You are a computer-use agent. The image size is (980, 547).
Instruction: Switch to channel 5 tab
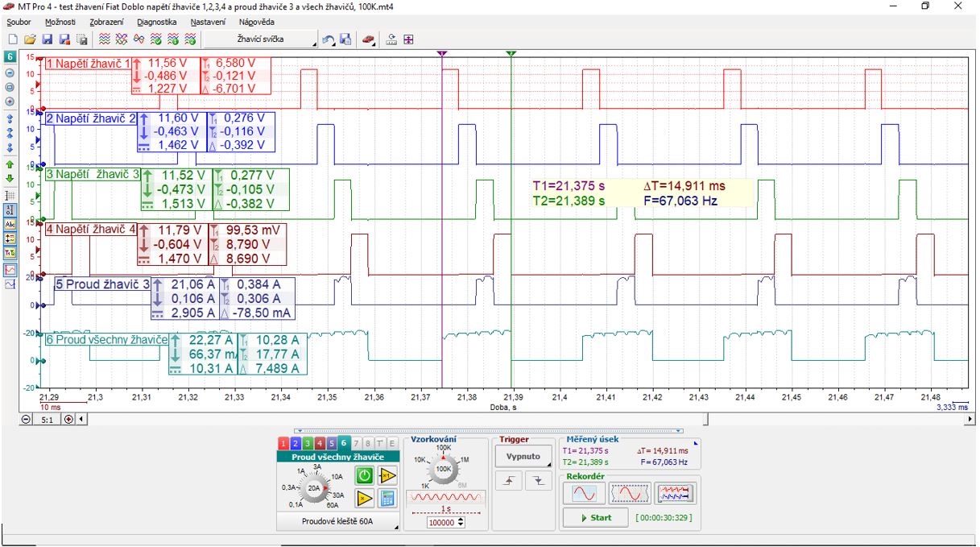coord(333,443)
